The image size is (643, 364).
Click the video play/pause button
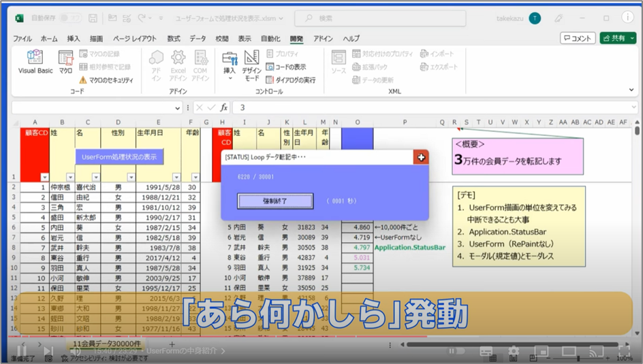(22, 350)
